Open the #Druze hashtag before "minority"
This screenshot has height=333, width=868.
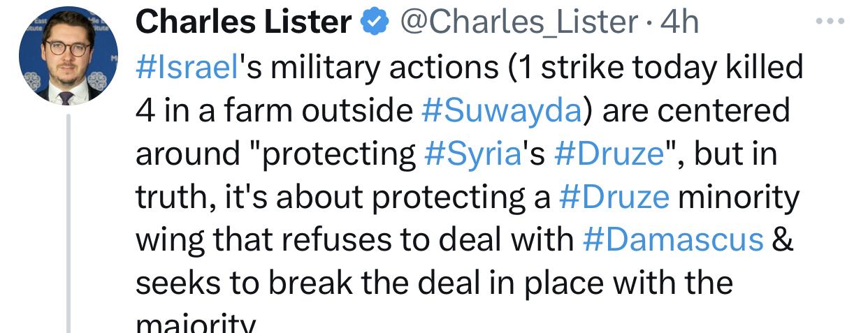(x=614, y=198)
